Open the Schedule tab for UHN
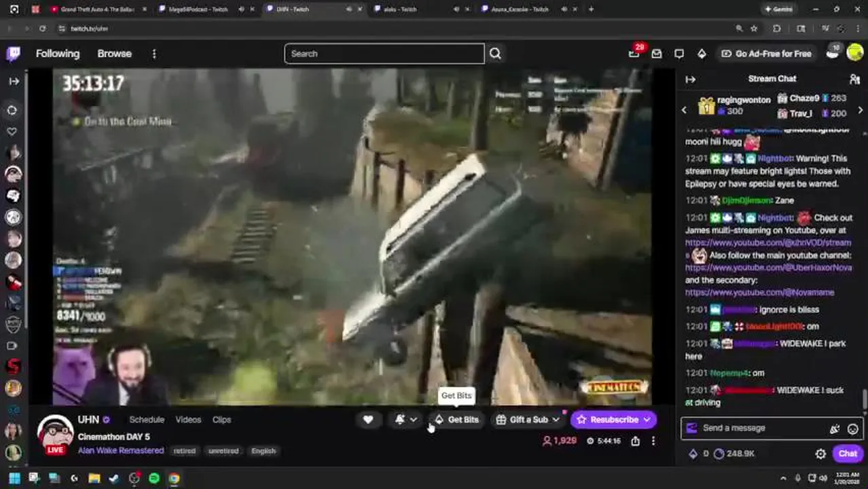The image size is (868, 489). pyautogui.click(x=147, y=420)
